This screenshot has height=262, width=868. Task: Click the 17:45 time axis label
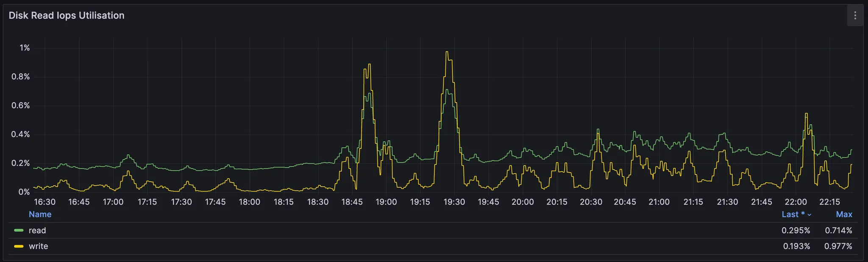[x=215, y=202]
